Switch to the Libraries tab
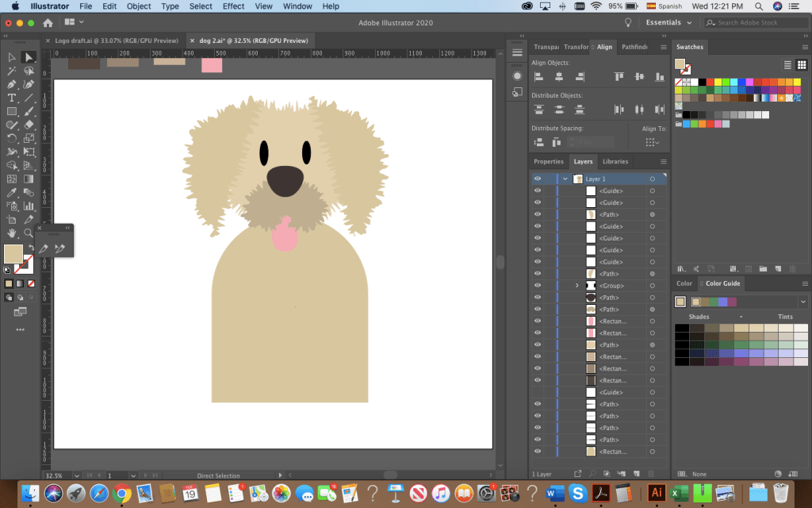Image resolution: width=812 pixels, height=508 pixels. (x=615, y=161)
